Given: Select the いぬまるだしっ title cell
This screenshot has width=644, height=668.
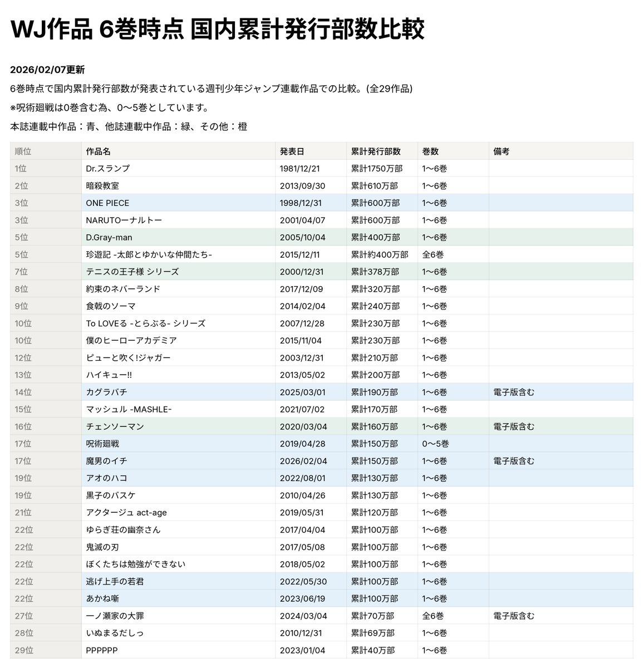Looking at the screenshot, I should pyautogui.click(x=178, y=633).
